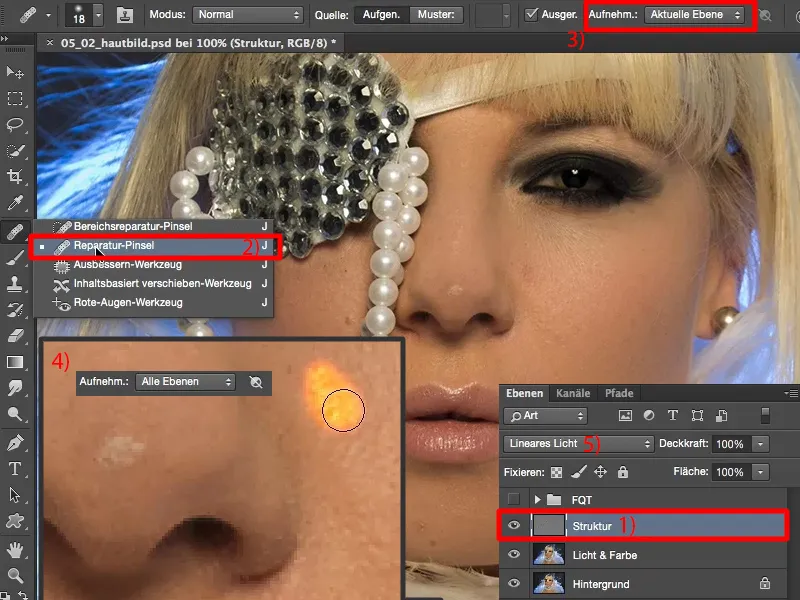The width and height of the screenshot is (800, 600).
Task: Click the Deckkraft 100% field
Action: click(732, 444)
